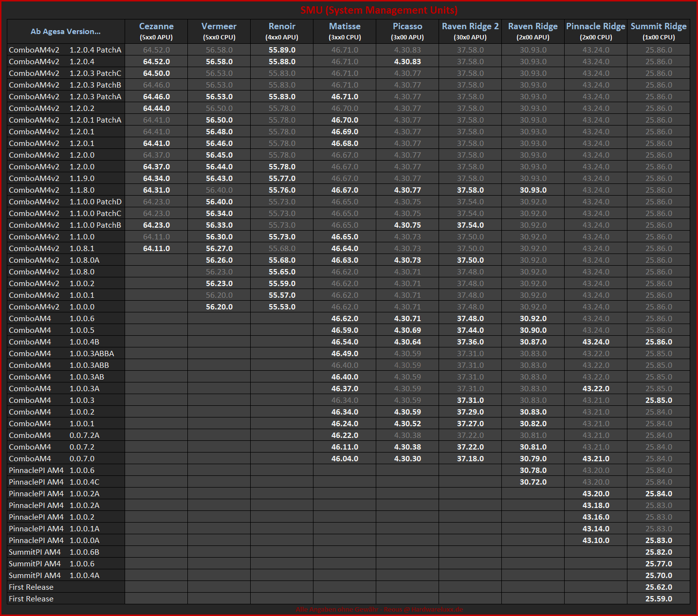Select the Matisse (3xx0 CPU) column header
698x616 pixels.
tap(345, 32)
